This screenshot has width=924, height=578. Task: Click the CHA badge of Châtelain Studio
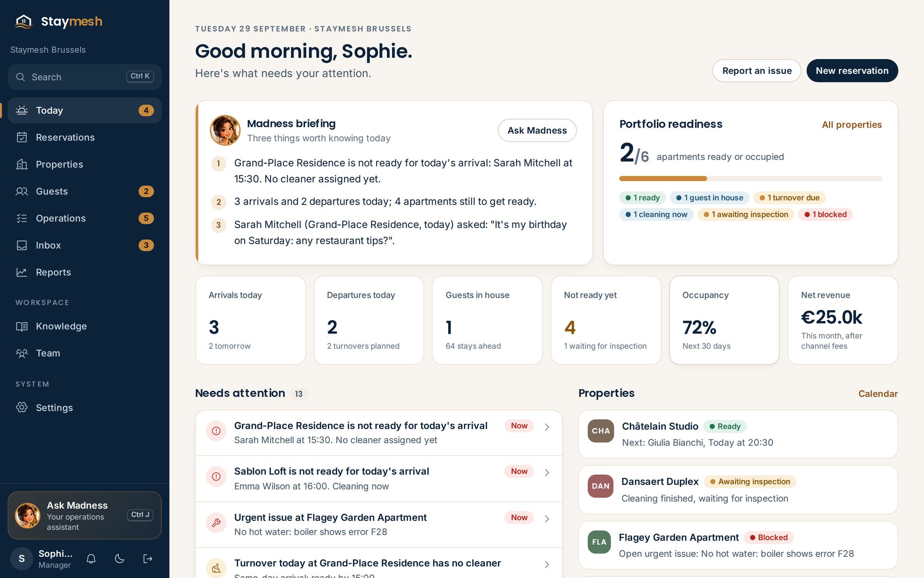pyautogui.click(x=601, y=431)
